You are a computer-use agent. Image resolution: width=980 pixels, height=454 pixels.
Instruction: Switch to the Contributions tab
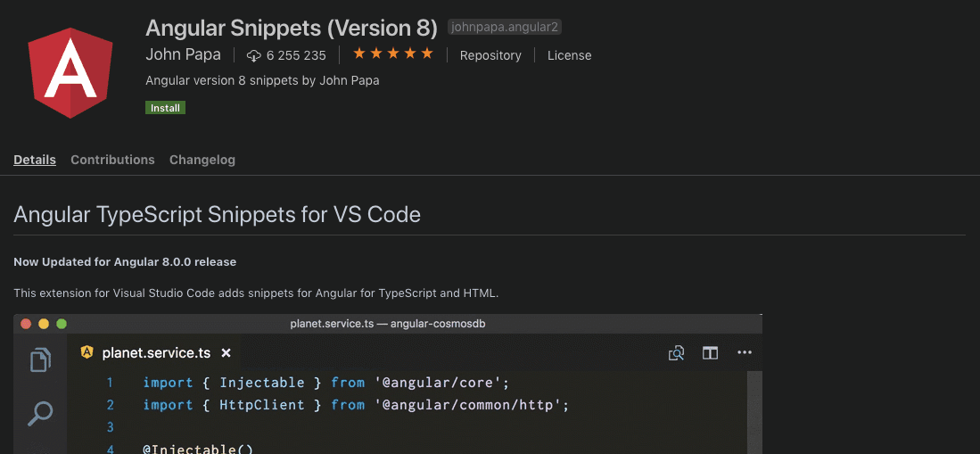(112, 160)
